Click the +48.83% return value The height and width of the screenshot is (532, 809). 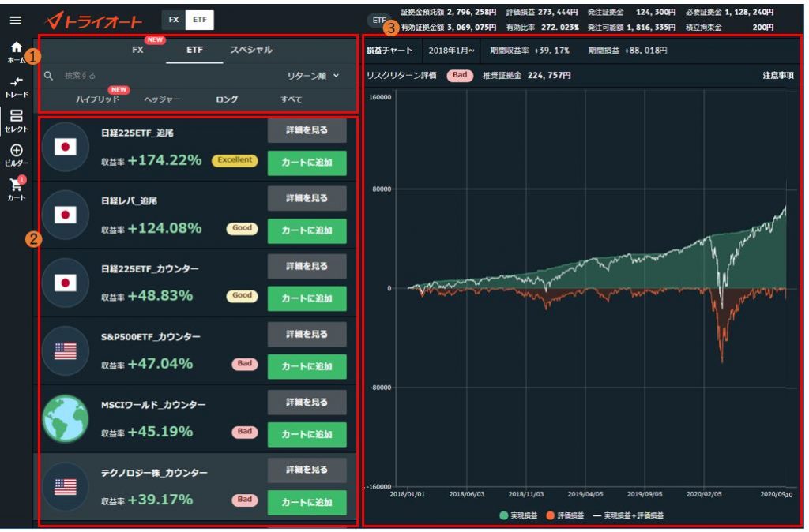(x=160, y=296)
